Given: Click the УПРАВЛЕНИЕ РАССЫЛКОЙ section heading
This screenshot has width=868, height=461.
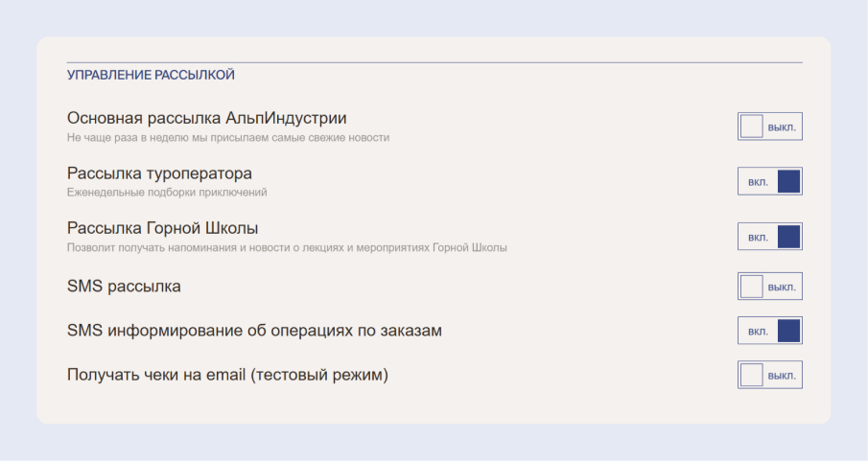Looking at the screenshot, I should [151, 75].
